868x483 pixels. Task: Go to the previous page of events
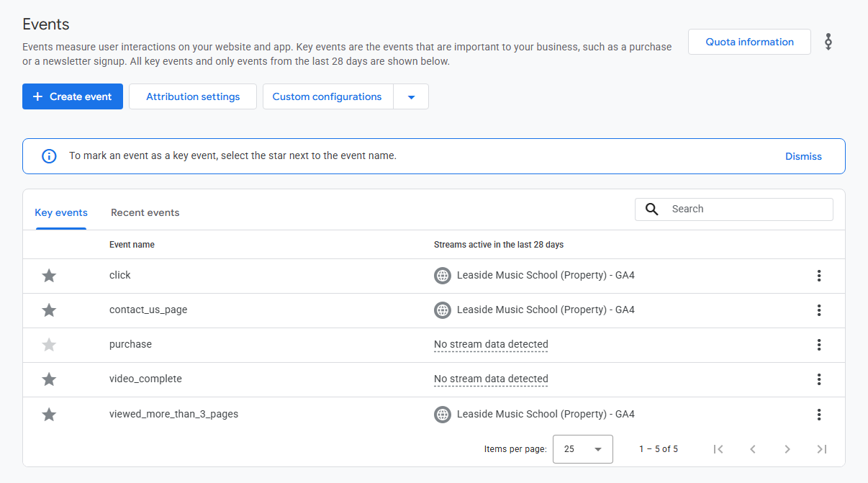(753, 449)
